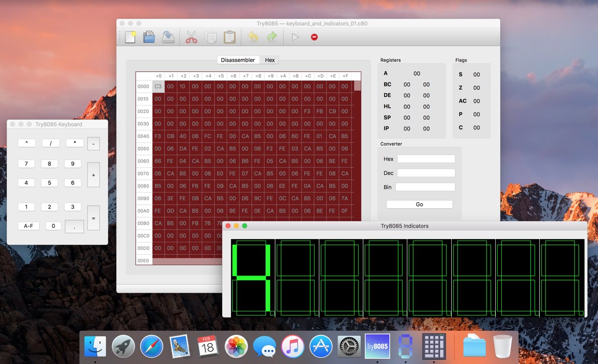Screen dimensions: 598x364
Task: Switch to the Hex tab
Action: click(x=270, y=60)
